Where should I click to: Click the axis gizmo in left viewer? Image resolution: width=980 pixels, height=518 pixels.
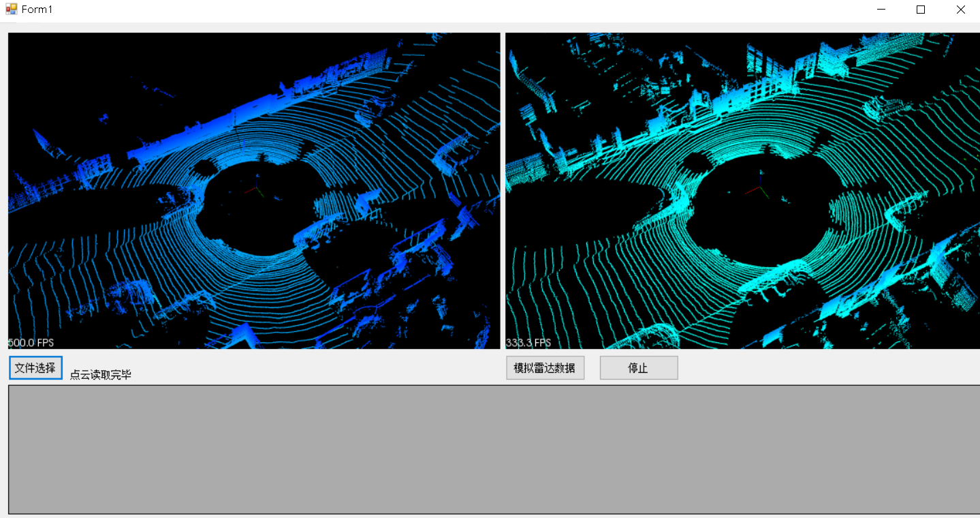(255, 187)
